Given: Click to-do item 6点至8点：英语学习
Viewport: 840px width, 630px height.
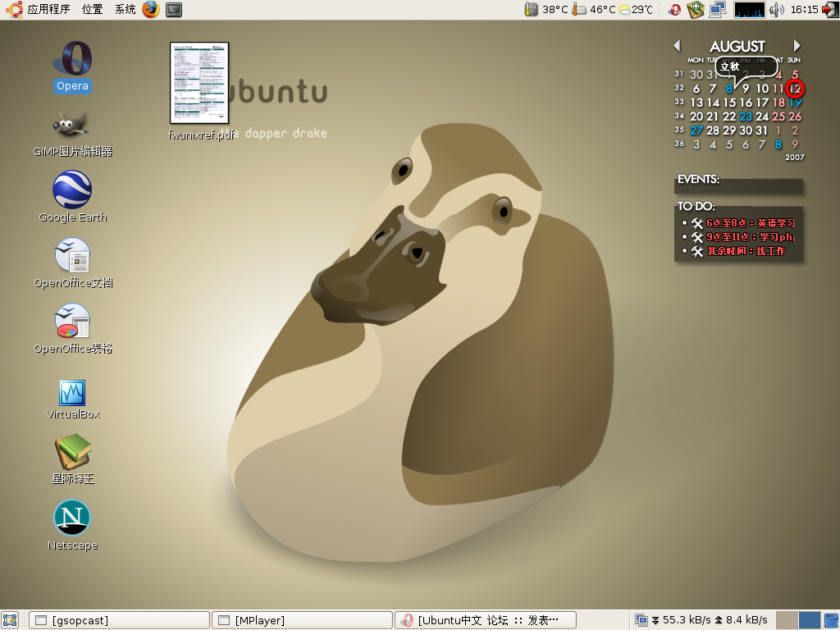Looking at the screenshot, I should click(x=750, y=223).
